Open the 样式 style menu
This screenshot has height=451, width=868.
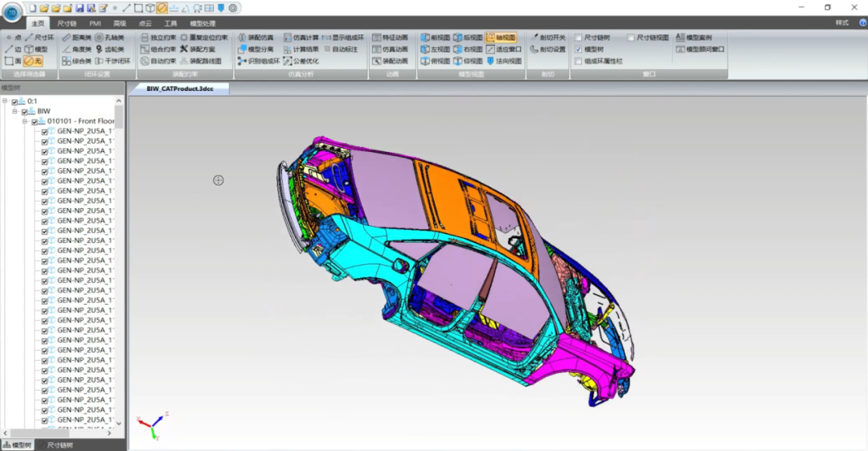tap(842, 23)
